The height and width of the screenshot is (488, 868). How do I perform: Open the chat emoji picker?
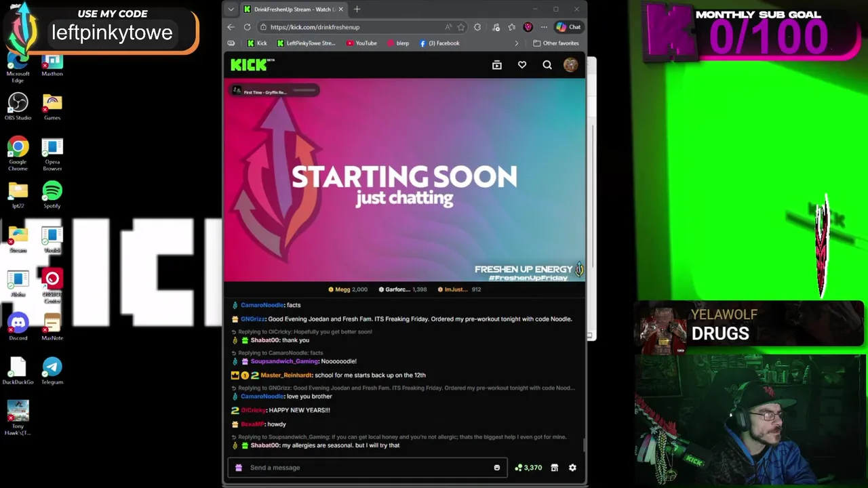(497, 468)
